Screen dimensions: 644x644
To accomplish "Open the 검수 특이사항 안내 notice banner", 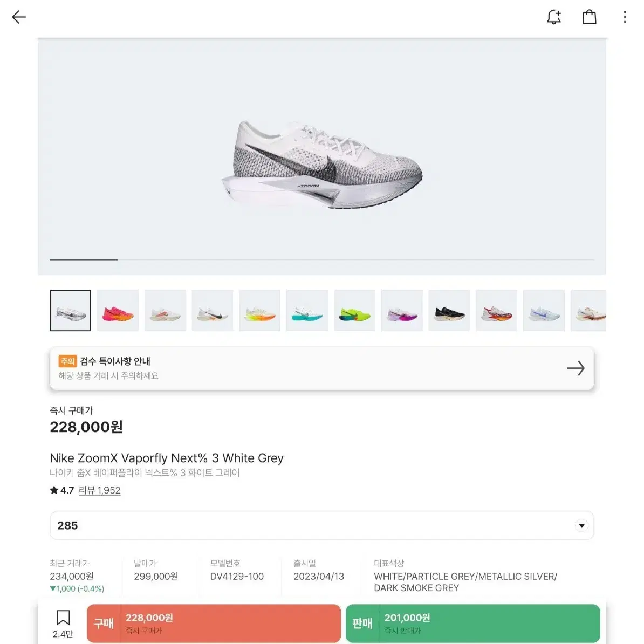I will point(322,368).
